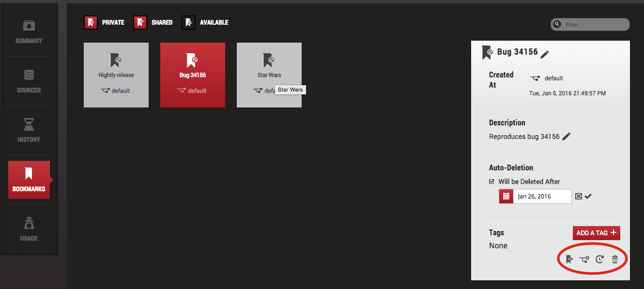Go to the Sources sidebar tab
Image resolution: width=644 pixels, height=289 pixels.
pyautogui.click(x=29, y=81)
